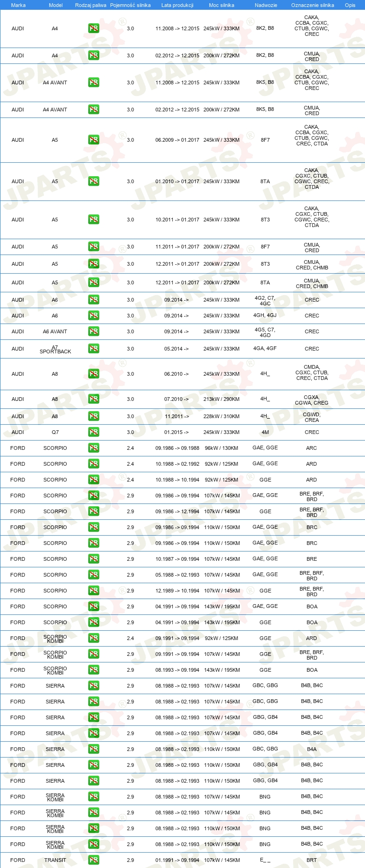This screenshot has height=868, width=365.
Task: Click the fuel icon in the A7 SPORTBACK row
Action: 94,349
